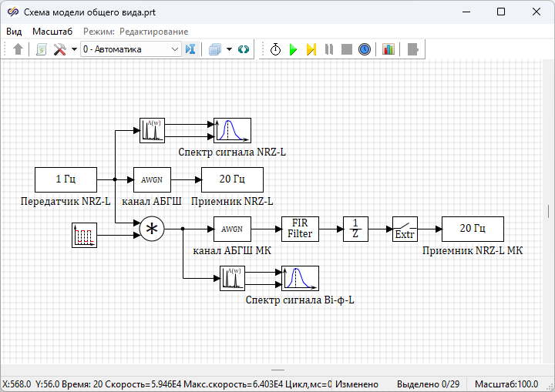Click the up arrow navigation icon
Viewport: 555px width, 392px height.
click(x=18, y=49)
